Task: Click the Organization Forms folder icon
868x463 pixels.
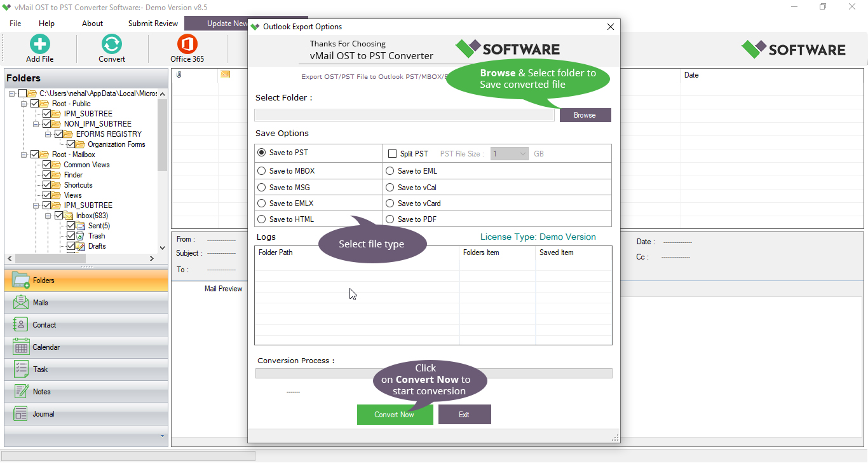Action: coord(81,144)
